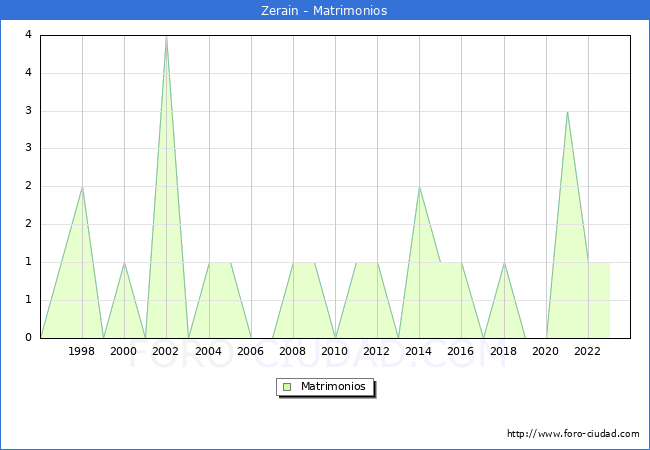Select the 2000 x-axis label
650x450 pixels.
[124, 351]
